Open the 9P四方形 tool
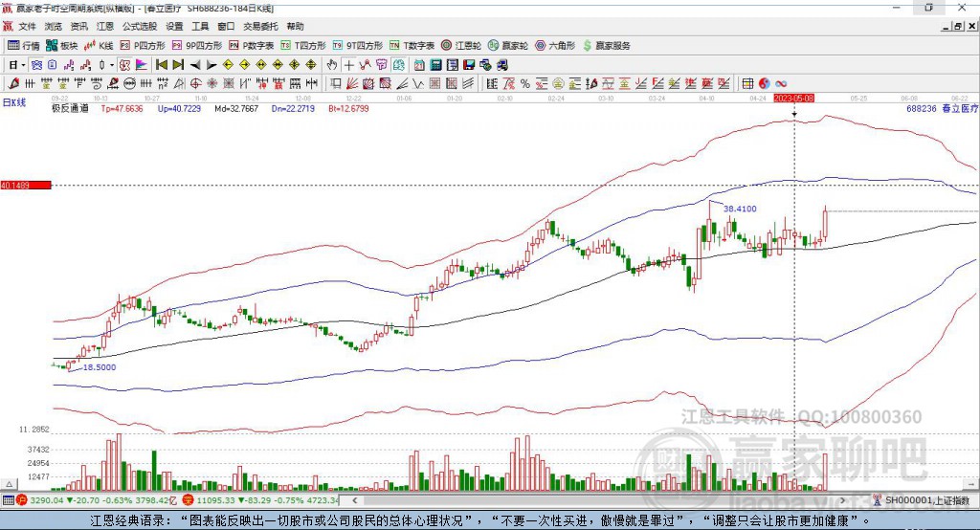980x530 pixels. coord(197,46)
